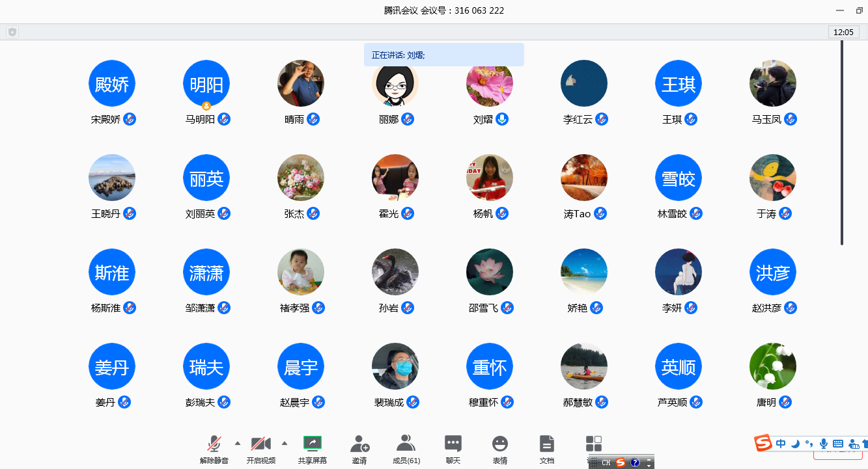Open the 邀请 invite participants icon

(x=359, y=444)
